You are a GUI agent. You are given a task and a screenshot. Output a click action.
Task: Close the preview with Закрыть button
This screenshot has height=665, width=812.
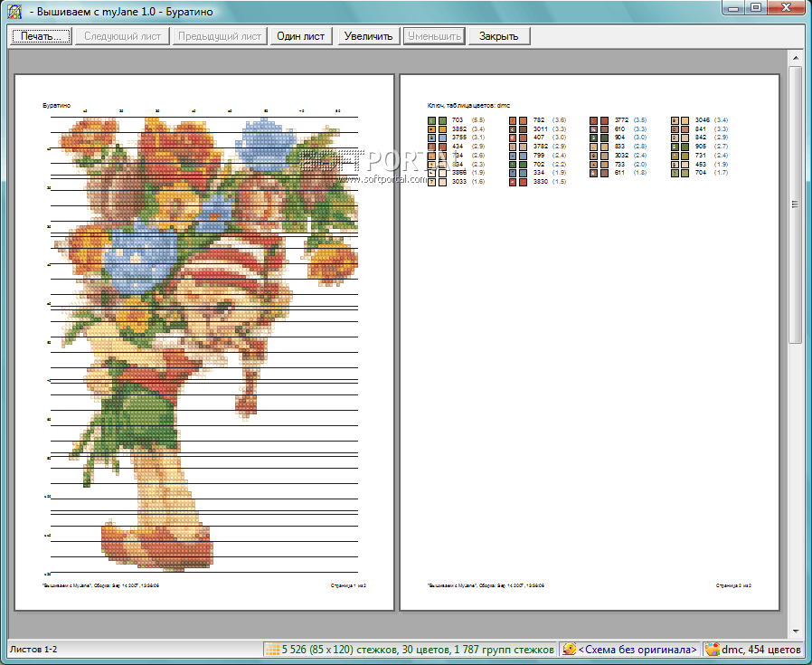[499, 36]
